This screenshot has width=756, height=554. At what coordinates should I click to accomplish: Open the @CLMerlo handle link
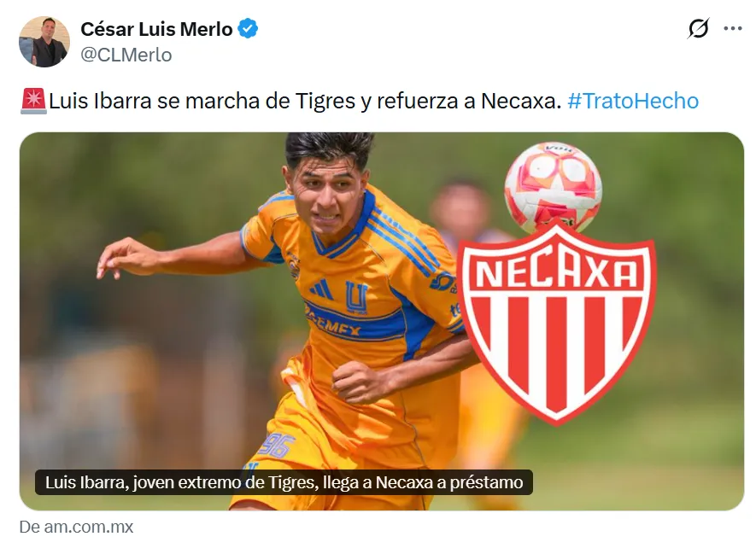[126, 55]
